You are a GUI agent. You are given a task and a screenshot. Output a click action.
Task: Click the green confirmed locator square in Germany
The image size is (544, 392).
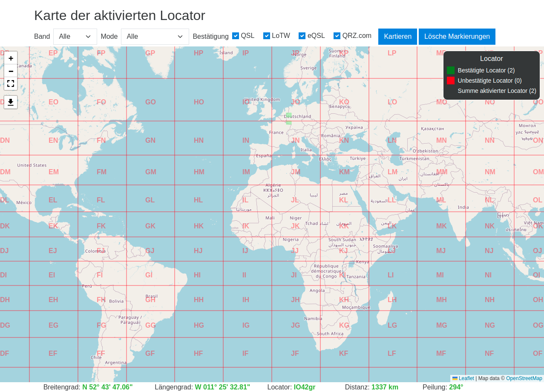pyautogui.click(x=289, y=118)
